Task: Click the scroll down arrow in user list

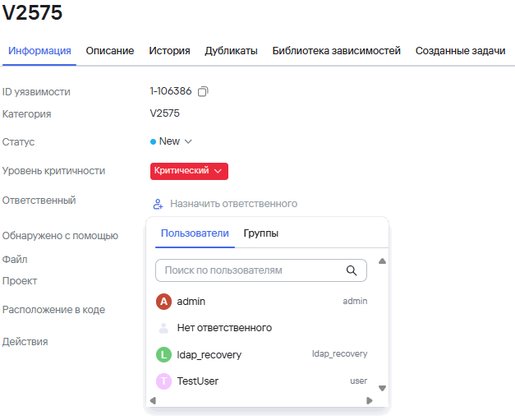Action: pyautogui.click(x=382, y=388)
